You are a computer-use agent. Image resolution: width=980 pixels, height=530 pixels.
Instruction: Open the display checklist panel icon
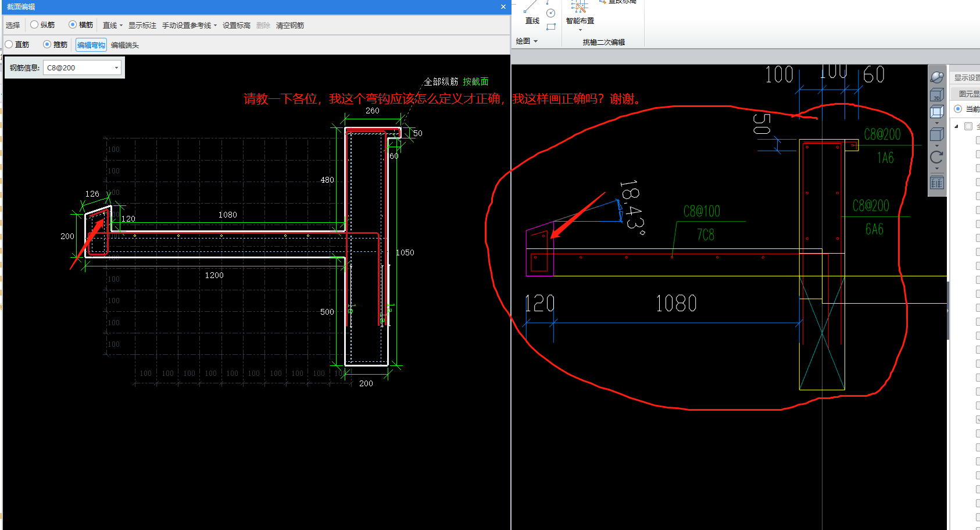click(x=937, y=183)
